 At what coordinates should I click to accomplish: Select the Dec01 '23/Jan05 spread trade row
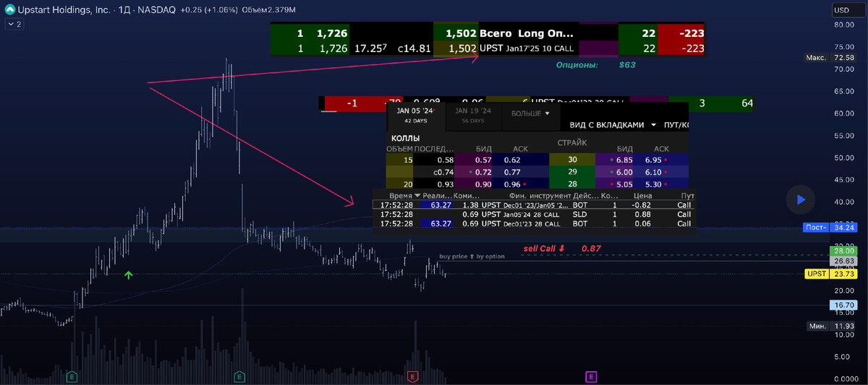coord(535,206)
